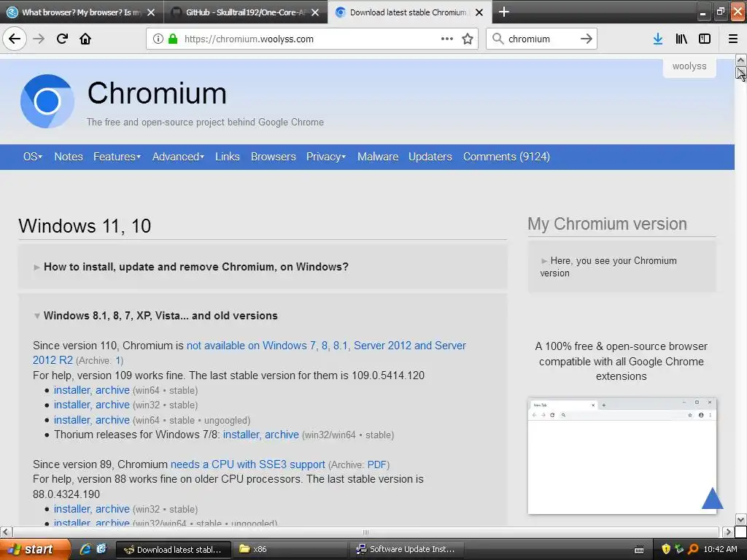747x560 pixels.
Task: Open the Features dropdown menu
Action: [117, 157]
